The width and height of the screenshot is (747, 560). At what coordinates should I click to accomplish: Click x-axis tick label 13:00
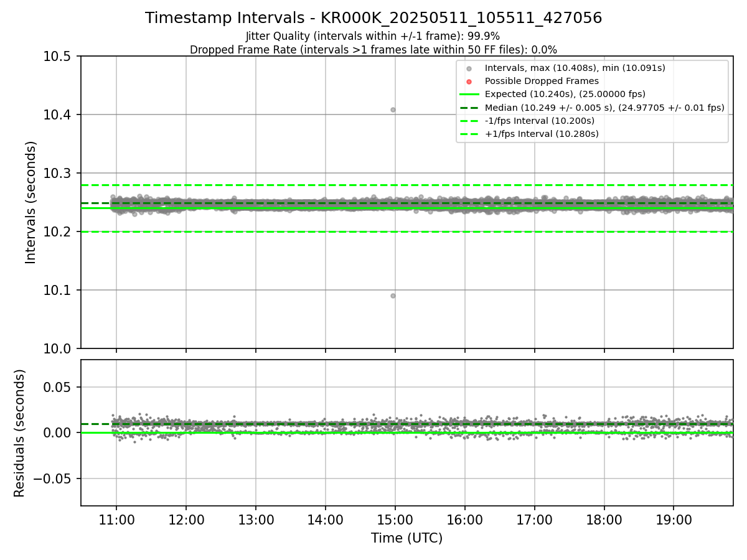pos(256,520)
